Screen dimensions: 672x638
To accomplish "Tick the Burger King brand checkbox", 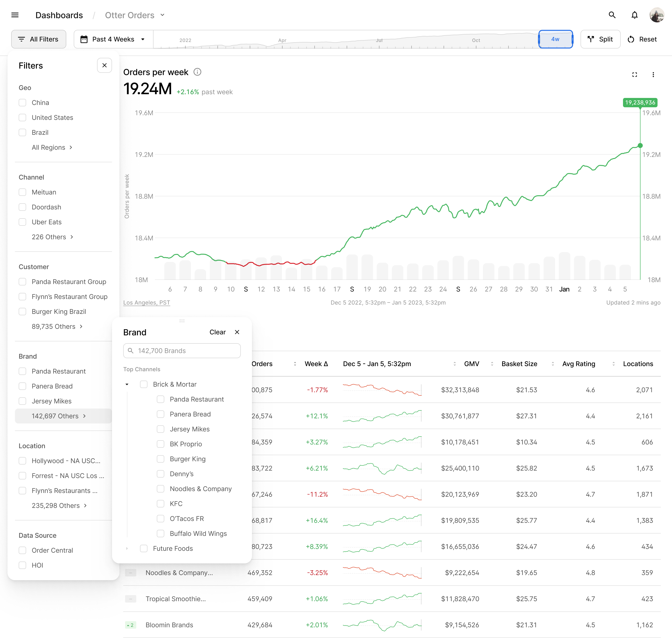I will 161,459.
